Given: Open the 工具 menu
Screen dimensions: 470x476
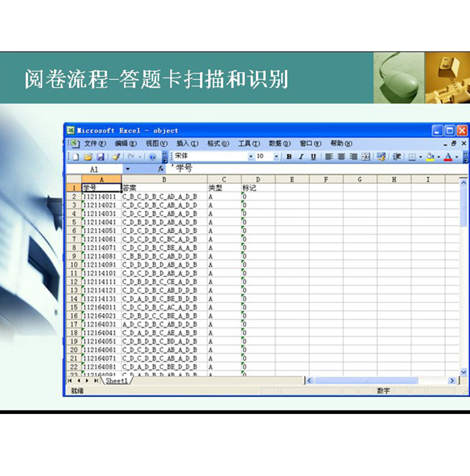Looking at the screenshot, I should click(249, 143).
